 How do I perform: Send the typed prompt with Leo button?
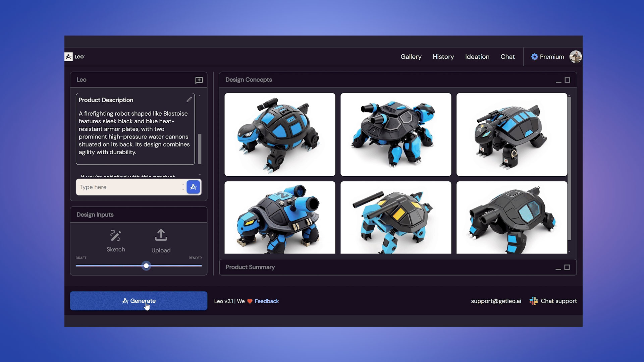[x=193, y=187]
